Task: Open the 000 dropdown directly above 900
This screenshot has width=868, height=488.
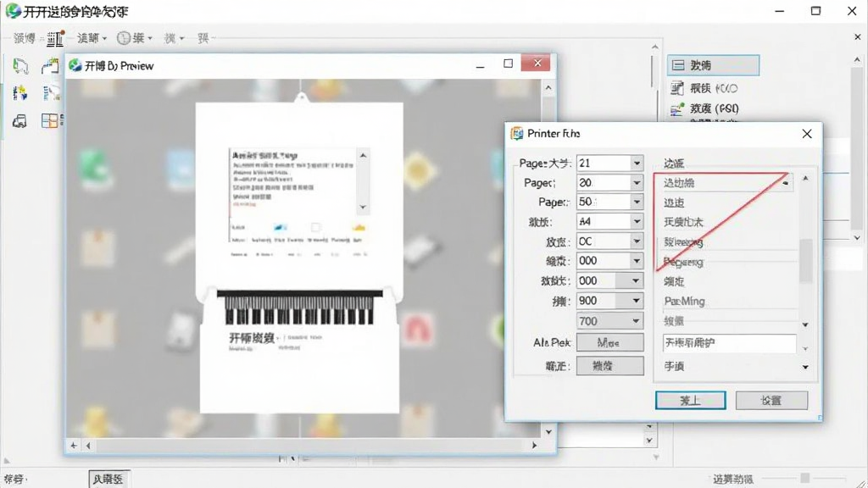Action: point(636,280)
